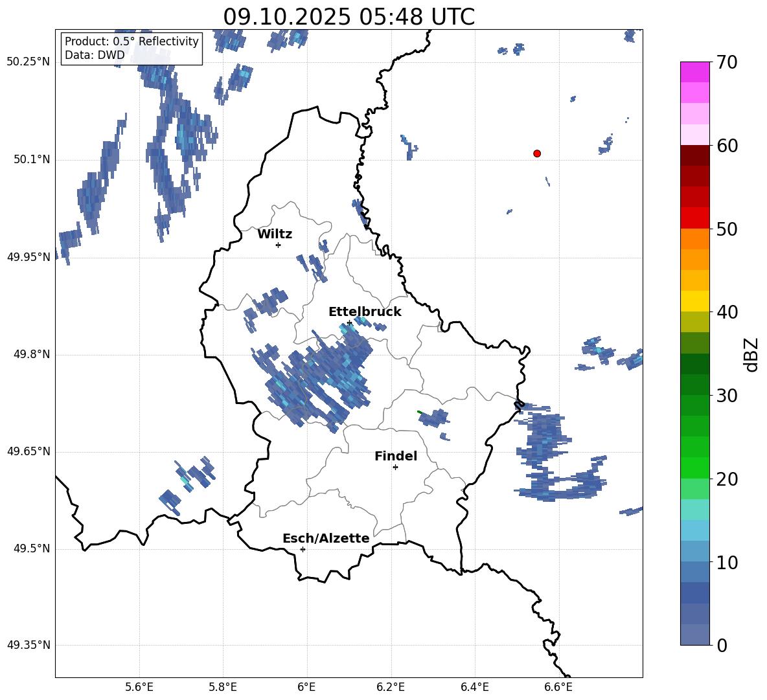The image size is (767, 700).
Task: Click the Wiltz station cross marker
Action: click(x=279, y=245)
